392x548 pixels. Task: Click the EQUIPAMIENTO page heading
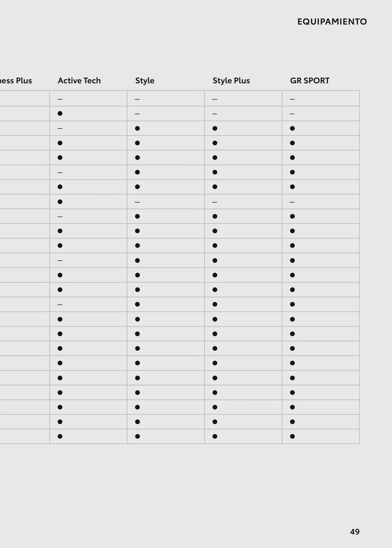click(332, 22)
